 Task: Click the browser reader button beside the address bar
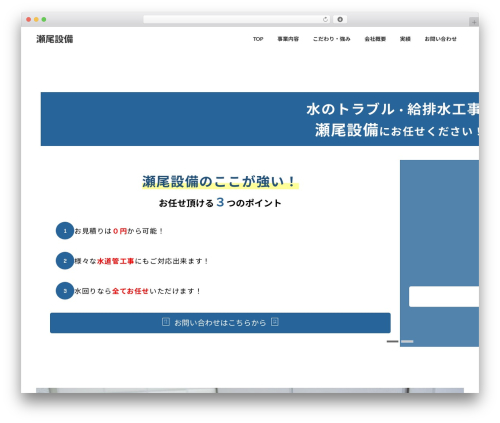coord(340,20)
